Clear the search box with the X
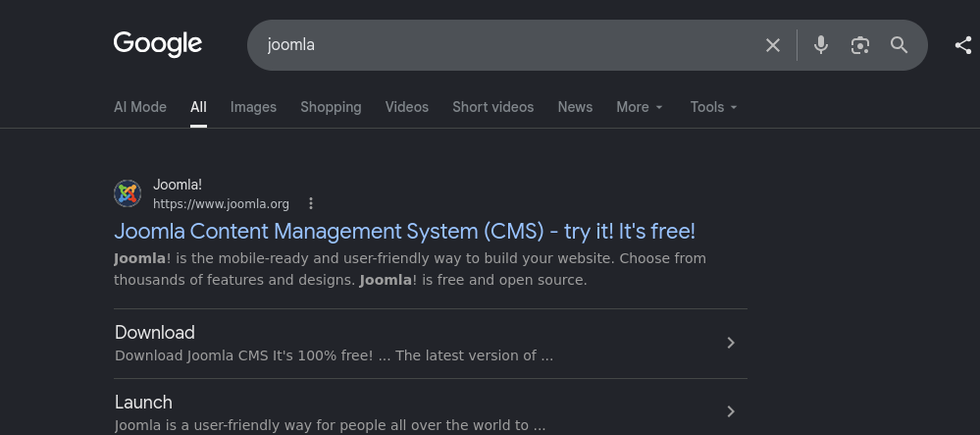This screenshot has height=435, width=980. (x=773, y=45)
